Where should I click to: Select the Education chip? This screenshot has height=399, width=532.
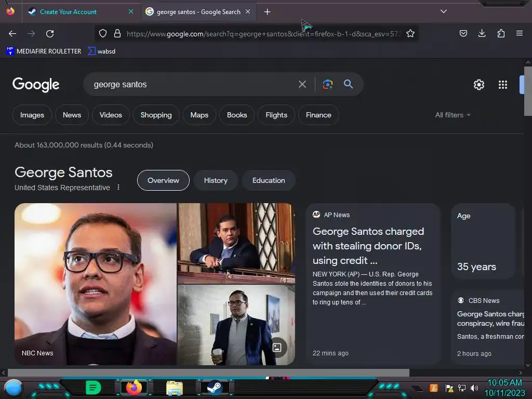(x=269, y=180)
